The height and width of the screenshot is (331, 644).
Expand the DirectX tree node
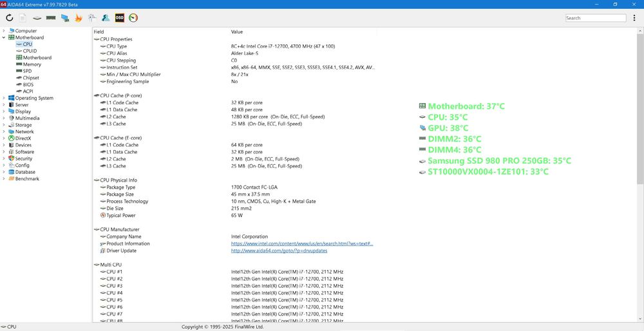coord(4,138)
